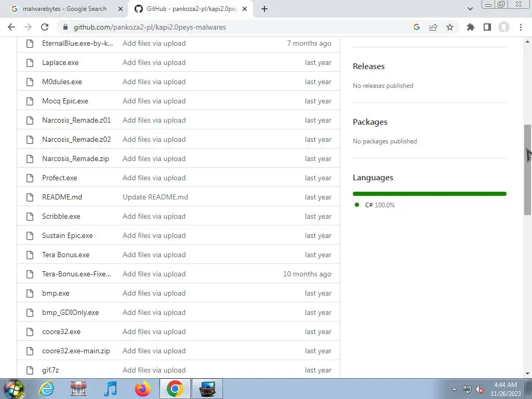Close the malwarebytes Google Search tab
The image size is (532, 399).
pyautogui.click(x=120, y=9)
